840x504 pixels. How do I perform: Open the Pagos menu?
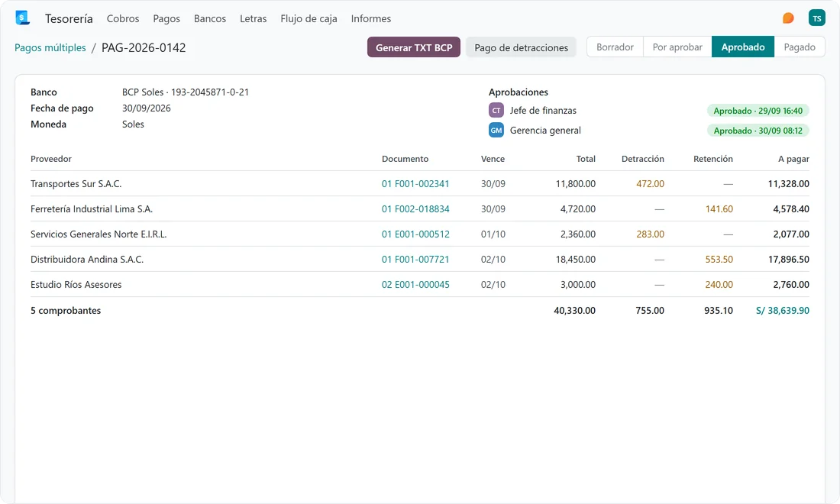[x=166, y=19]
